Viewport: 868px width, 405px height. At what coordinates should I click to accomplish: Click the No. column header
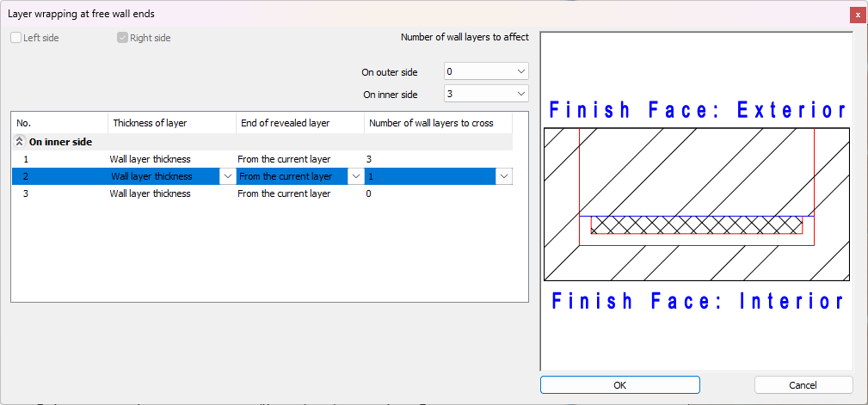(59, 123)
